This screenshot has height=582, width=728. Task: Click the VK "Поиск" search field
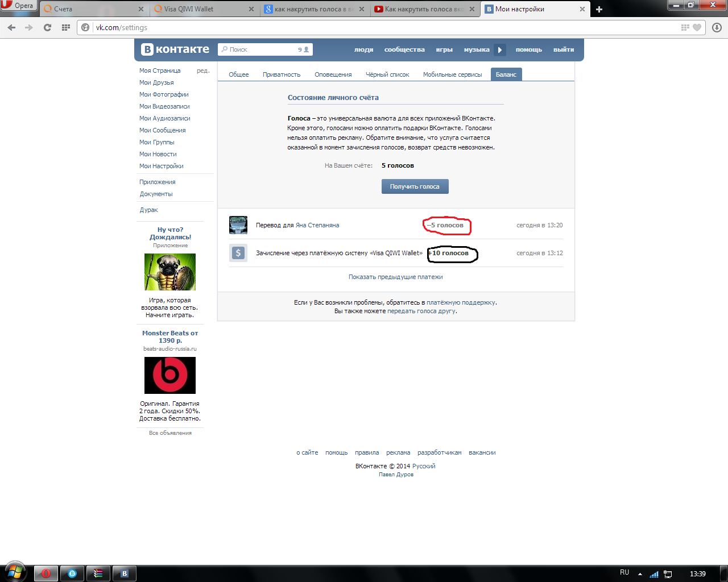click(x=265, y=49)
